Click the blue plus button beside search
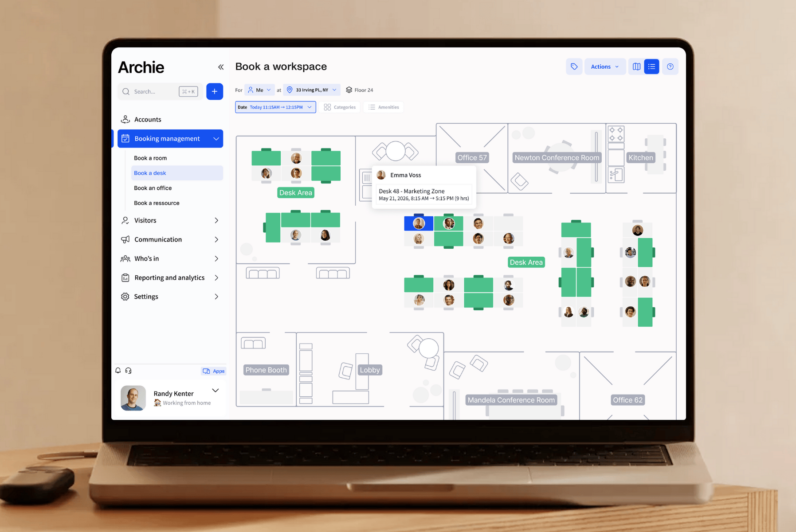Image resolution: width=796 pixels, height=532 pixels. point(215,91)
